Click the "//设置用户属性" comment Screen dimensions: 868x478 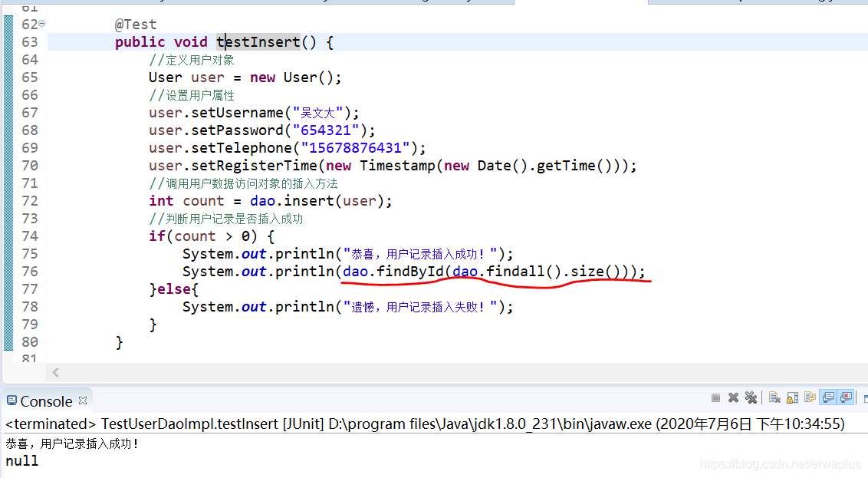pyautogui.click(x=192, y=95)
